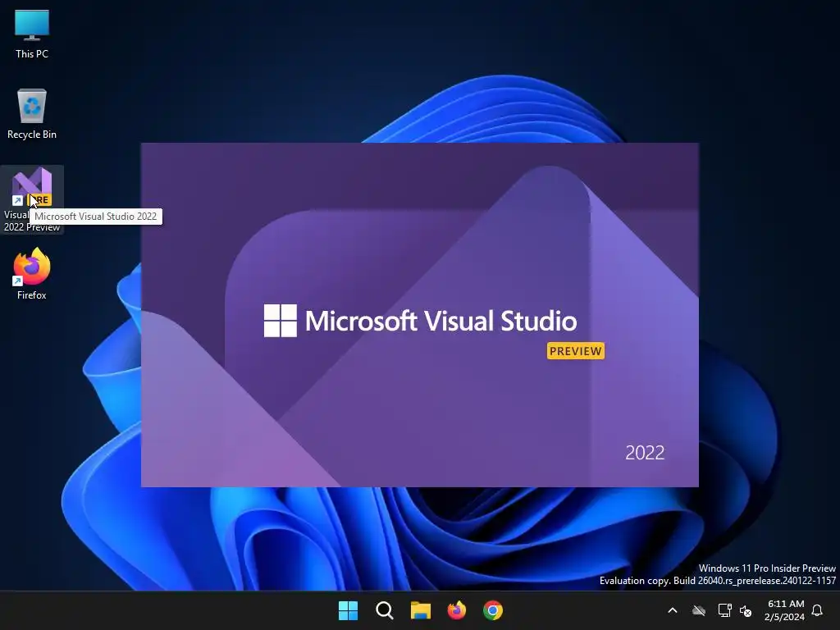The image size is (840, 630).
Task: Click the Visual Studio splash screen
Action: (x=419, y=315)
